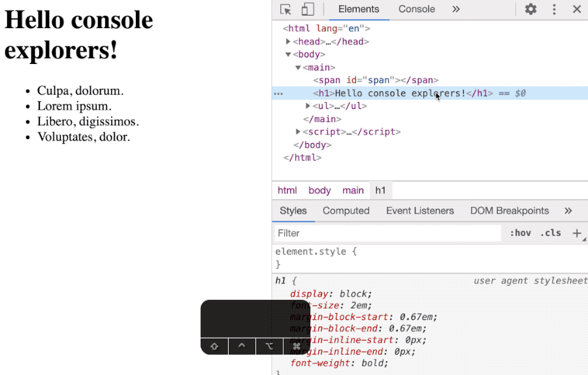Select main in the breadcrumb bar
The image size is (588, 375).
[353, 190]
